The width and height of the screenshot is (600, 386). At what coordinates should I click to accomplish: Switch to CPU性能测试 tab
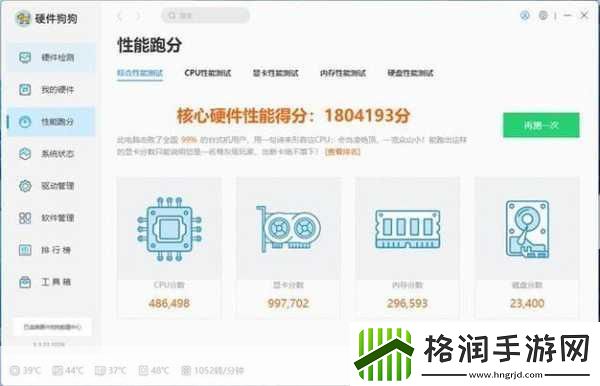pos(208,73)
